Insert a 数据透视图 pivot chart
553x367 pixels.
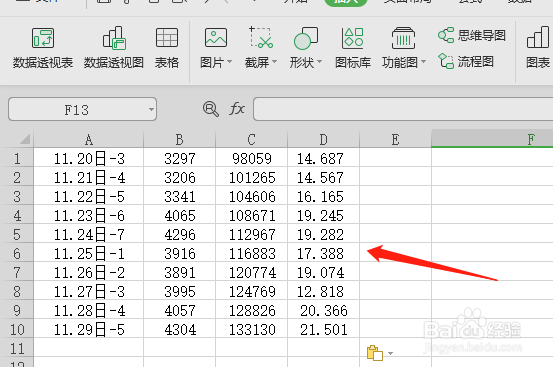click(114, 49)
